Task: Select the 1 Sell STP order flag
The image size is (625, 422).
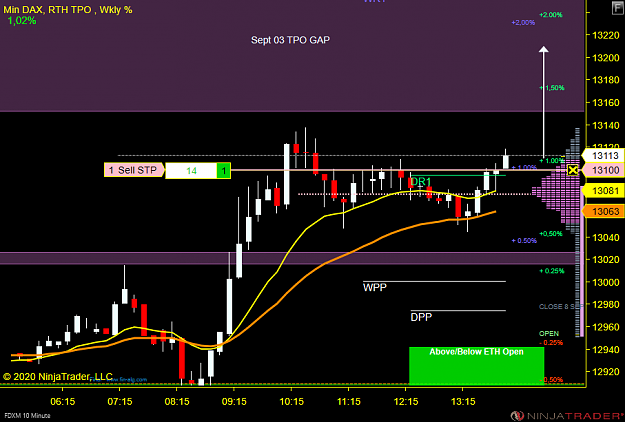Action: tap(134, 170)
